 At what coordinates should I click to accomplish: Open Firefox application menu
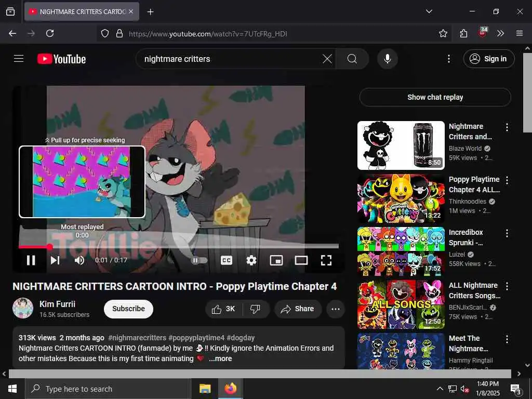[519, 33]
